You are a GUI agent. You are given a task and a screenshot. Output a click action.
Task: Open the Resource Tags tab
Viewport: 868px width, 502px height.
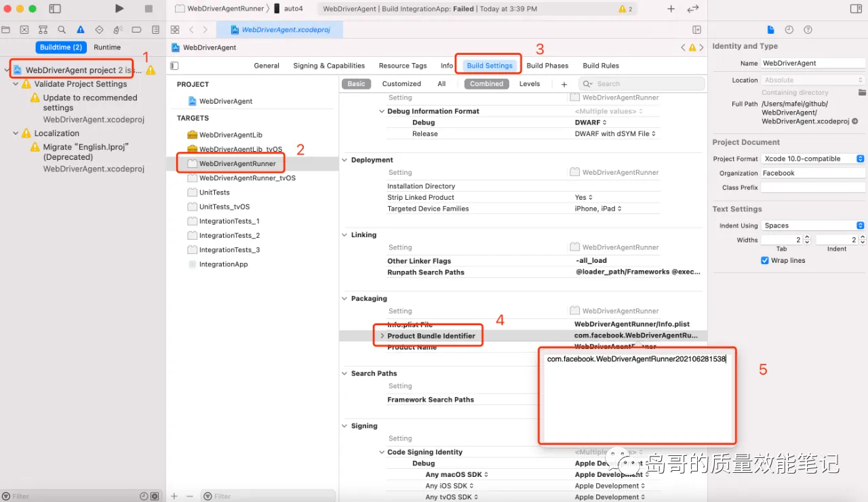pyautogui.click(x=403, y=66)
